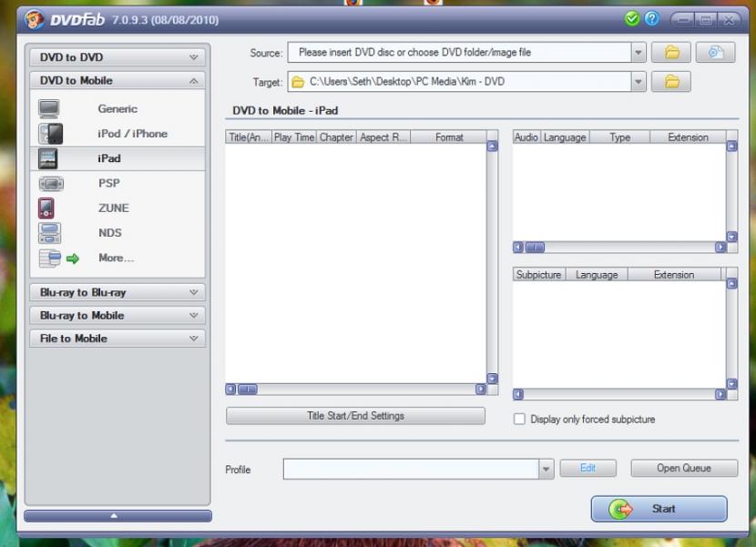Open the Profile dropdown arrow
Viewport: 756px width, 547px height.
(x=546, y=469)
